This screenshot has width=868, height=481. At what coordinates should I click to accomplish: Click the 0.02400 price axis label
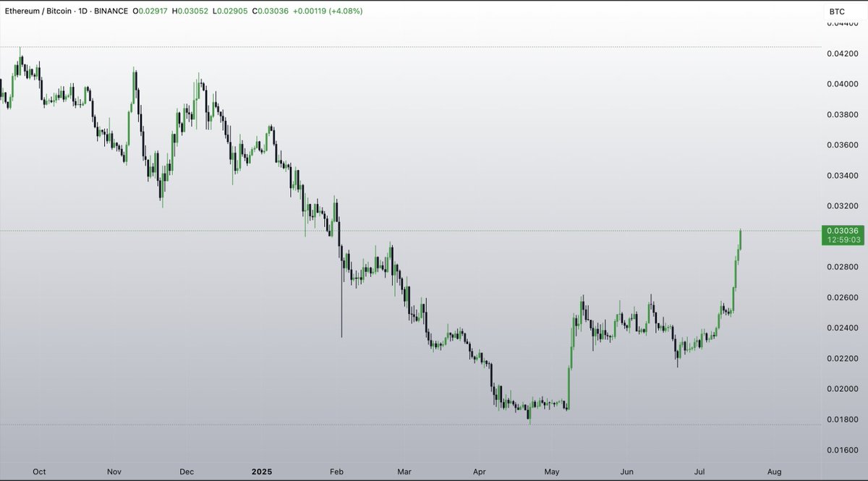[x=843, y=328]
